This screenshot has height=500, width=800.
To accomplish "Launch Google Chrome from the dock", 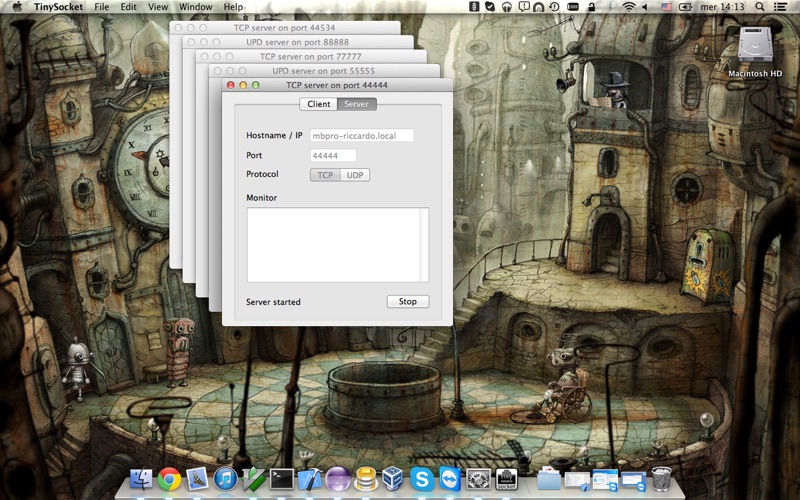I will pos(169,480).
